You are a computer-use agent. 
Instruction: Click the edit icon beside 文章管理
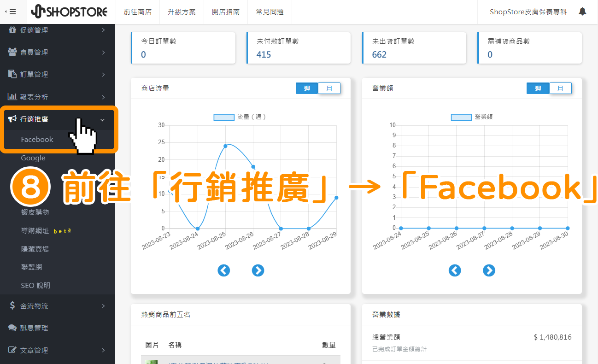(12, 350)
